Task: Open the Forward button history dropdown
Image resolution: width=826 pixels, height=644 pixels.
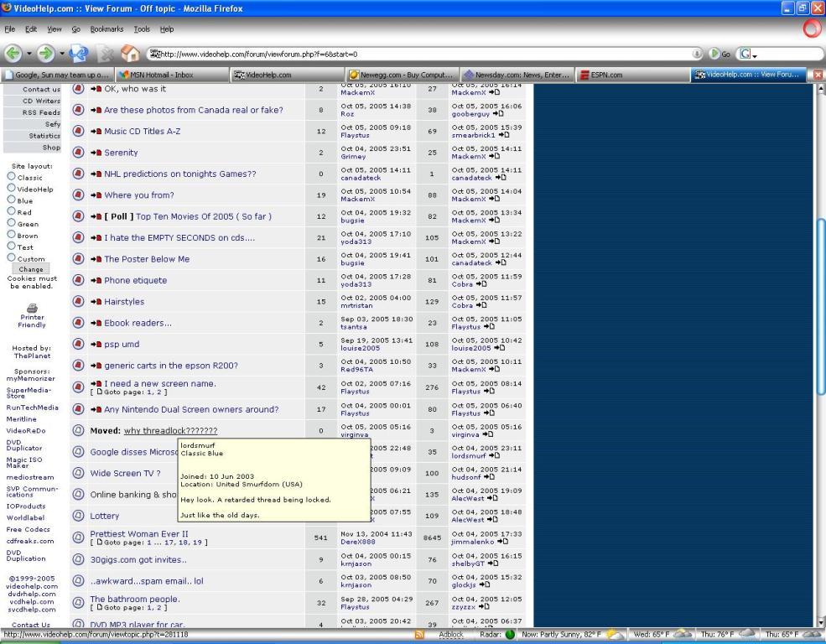Action: 61,54
